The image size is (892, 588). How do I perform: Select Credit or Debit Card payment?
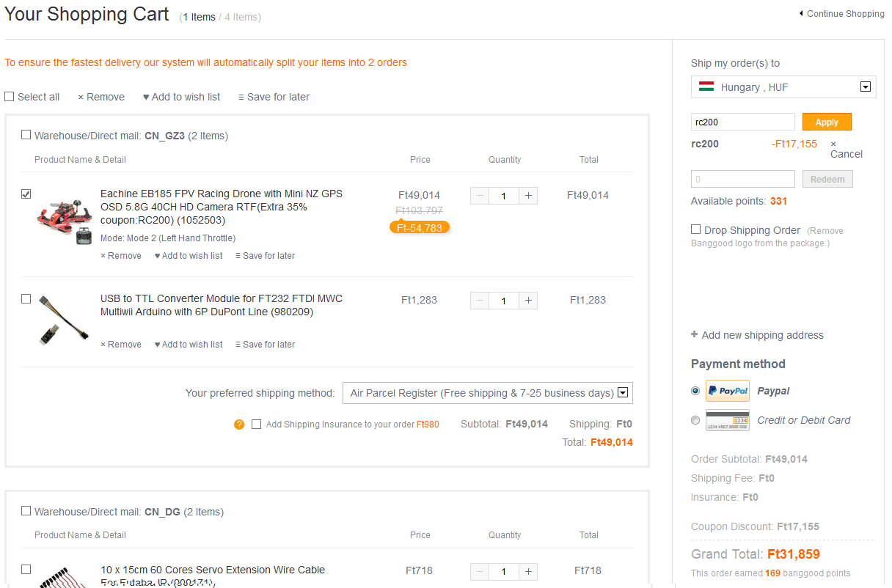[x=695, y=420]
